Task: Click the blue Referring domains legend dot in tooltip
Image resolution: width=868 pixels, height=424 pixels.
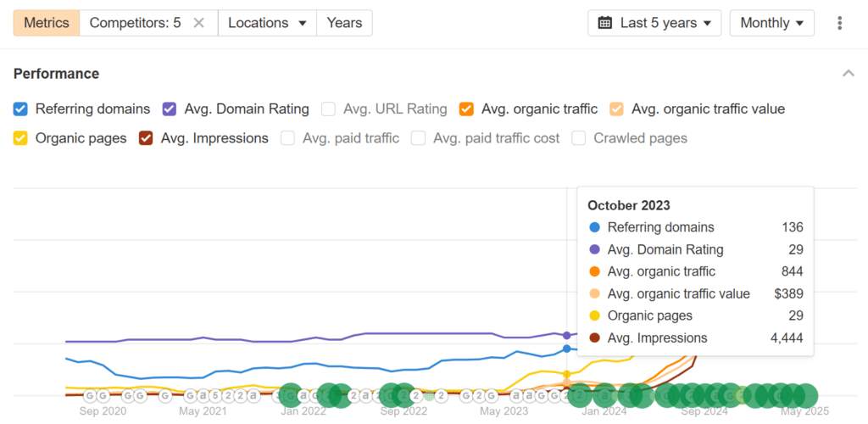Action: coord(594,227)
